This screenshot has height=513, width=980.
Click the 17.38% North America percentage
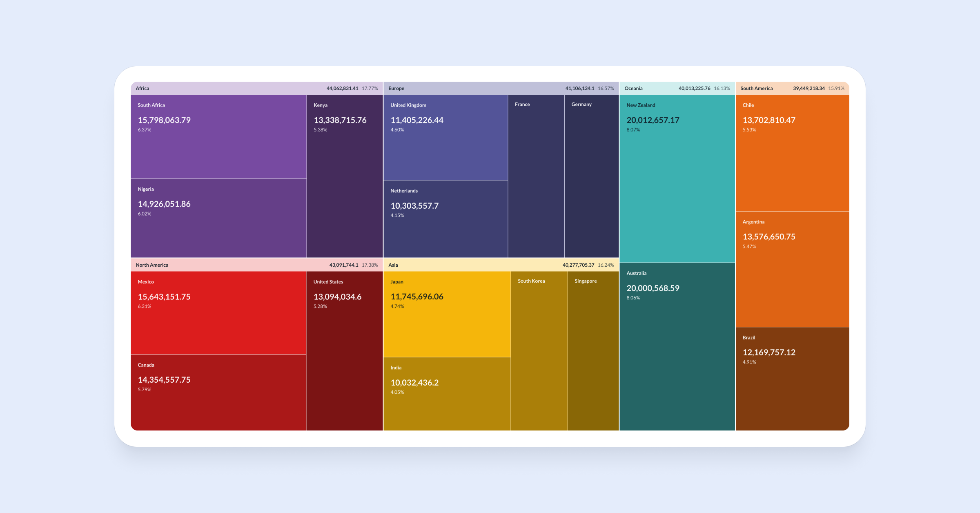[x=370, y=265]
